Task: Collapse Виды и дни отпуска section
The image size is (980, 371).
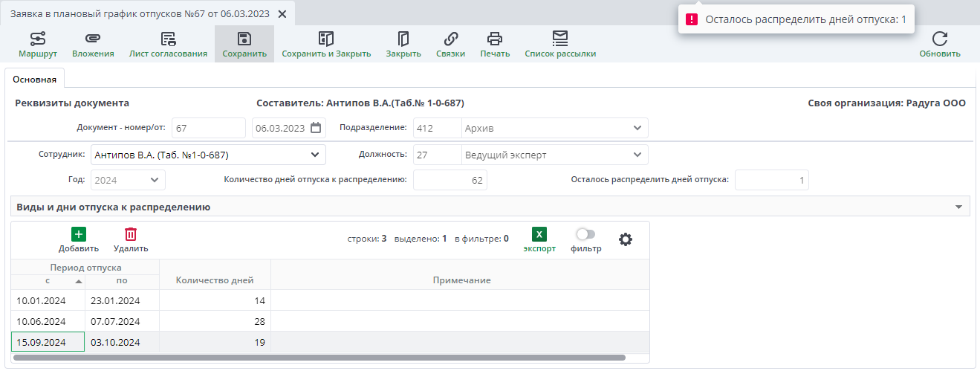Action: 958,207
